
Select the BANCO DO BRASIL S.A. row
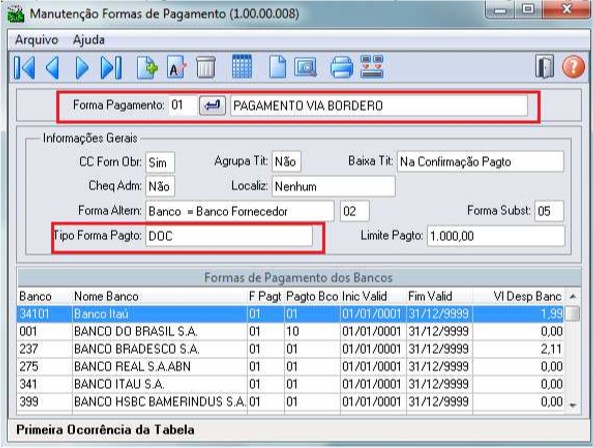coord(290,332)
